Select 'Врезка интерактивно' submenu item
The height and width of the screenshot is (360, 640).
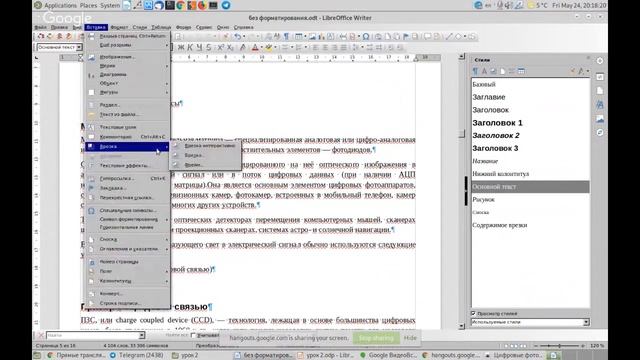(206, 145)
